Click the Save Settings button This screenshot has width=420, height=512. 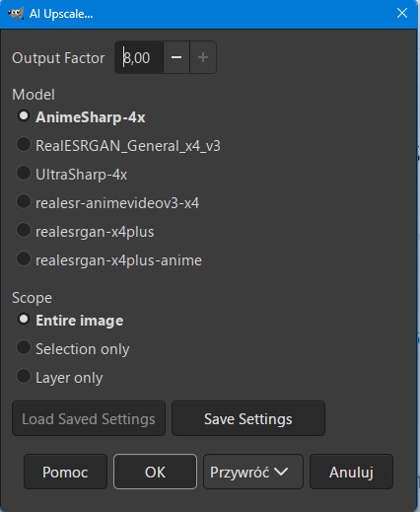pos(248,418)
